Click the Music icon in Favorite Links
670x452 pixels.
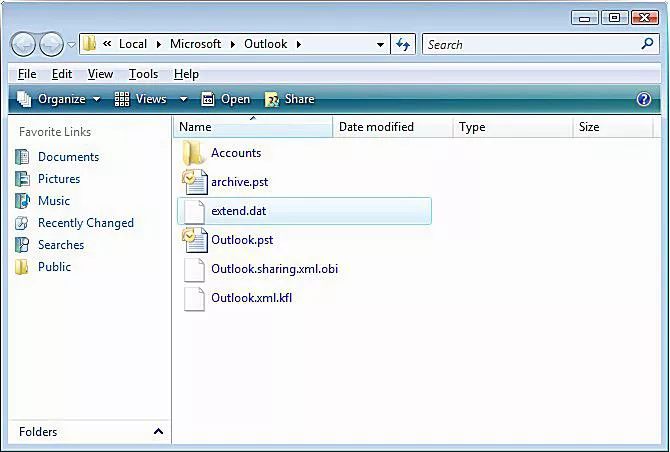[x=22, y=200]
